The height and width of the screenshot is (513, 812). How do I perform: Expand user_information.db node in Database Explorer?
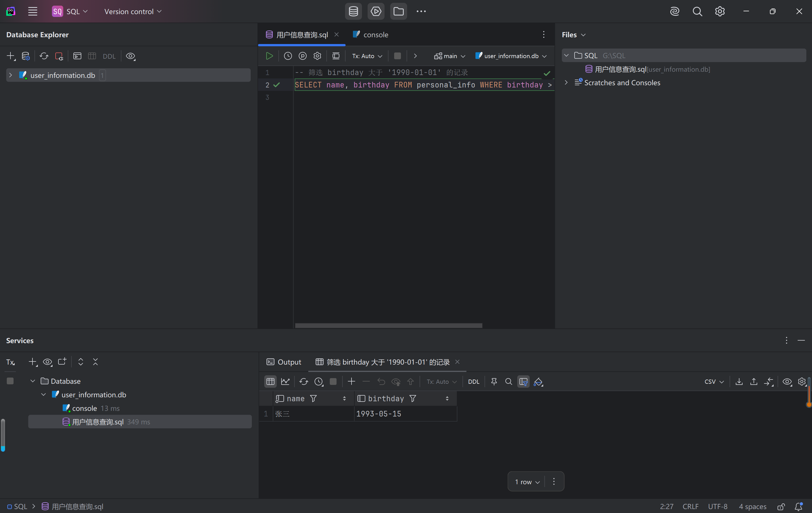click(x=10, y=75)
